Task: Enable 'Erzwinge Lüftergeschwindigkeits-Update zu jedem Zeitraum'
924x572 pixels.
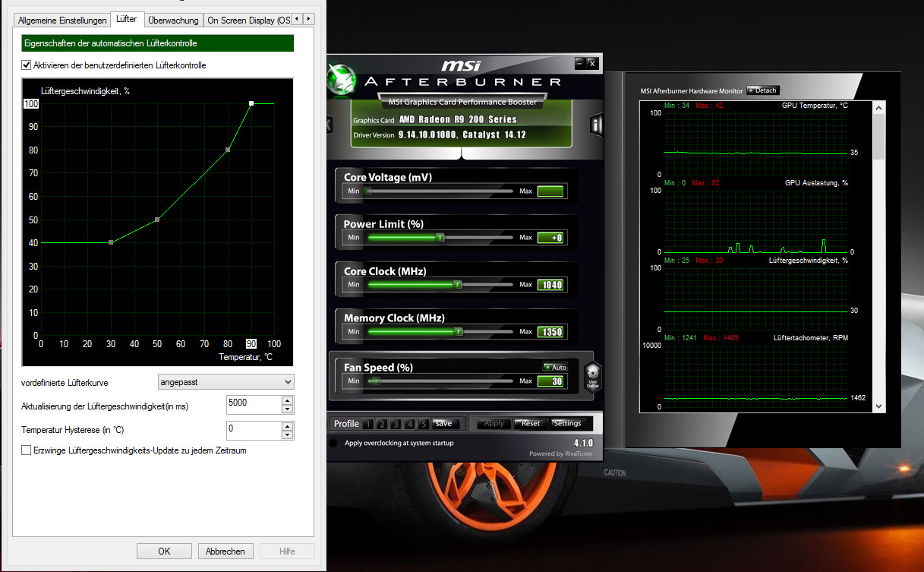Action: pyautogui.click(x=27, y=450)
